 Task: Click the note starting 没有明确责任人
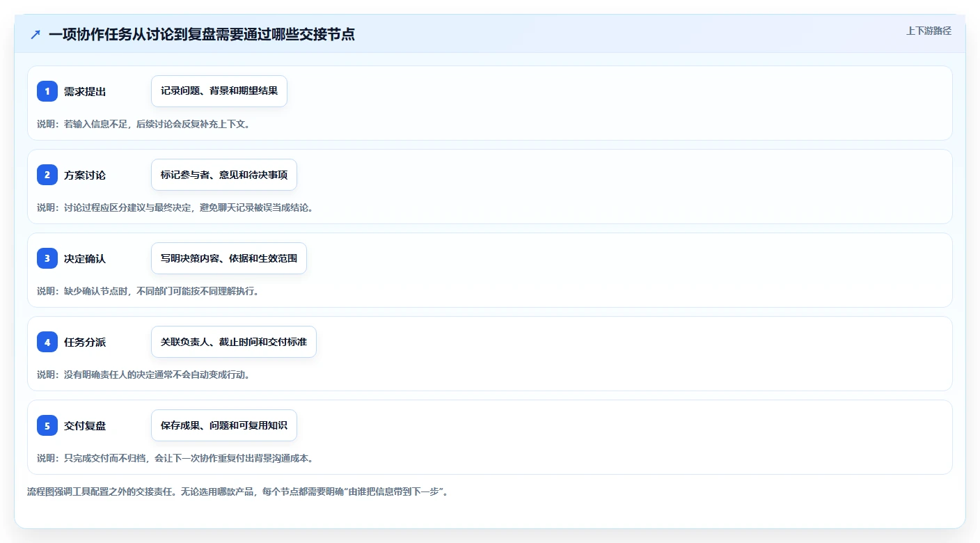point(143,375)
